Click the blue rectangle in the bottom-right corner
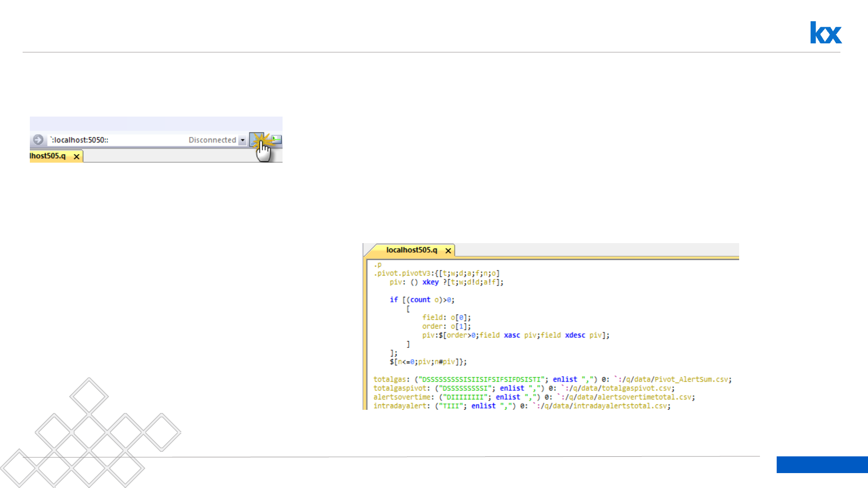Viewport: 868px width, 488px height. (822, 465)
